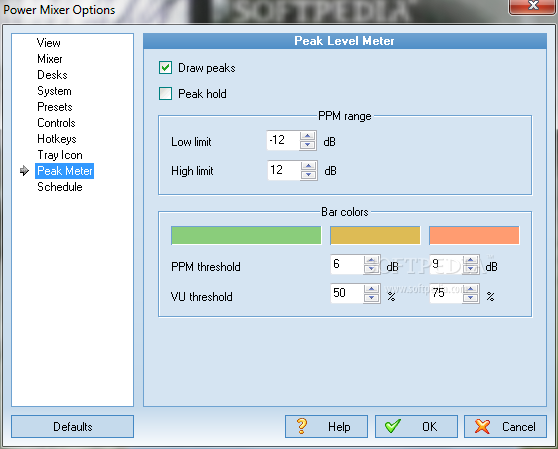Increase High limit with up arrow
Image resolution: width=558 pixels, height=449 pixels.
309,166
